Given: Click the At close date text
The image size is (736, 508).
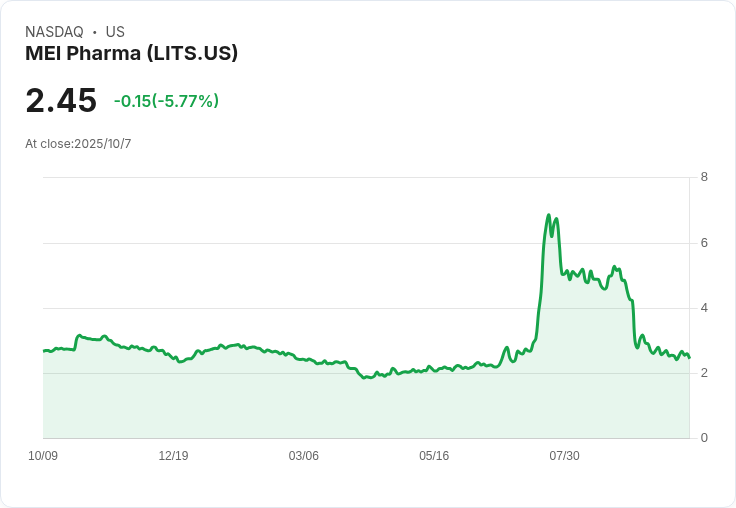Looking at the screenshot, I should pos(78,144).
